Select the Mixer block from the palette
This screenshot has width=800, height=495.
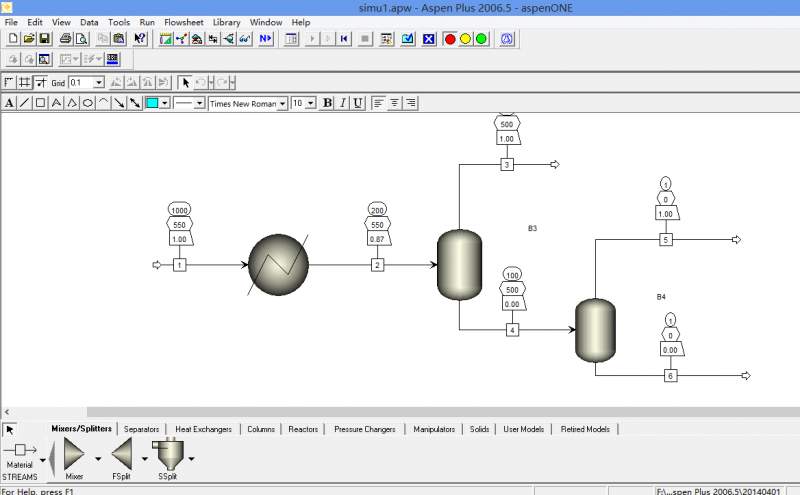point(74,454)
